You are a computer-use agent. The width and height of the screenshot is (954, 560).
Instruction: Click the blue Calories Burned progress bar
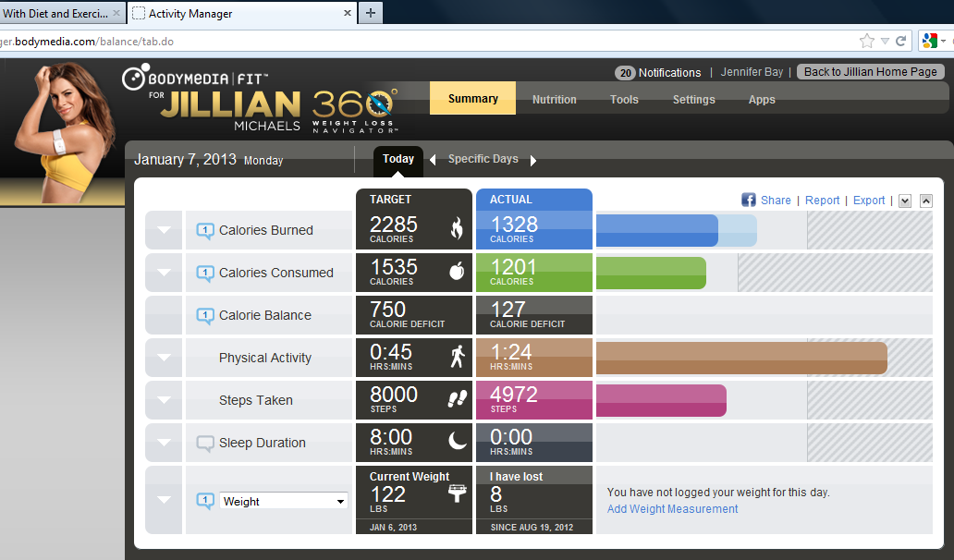[657, 230]
